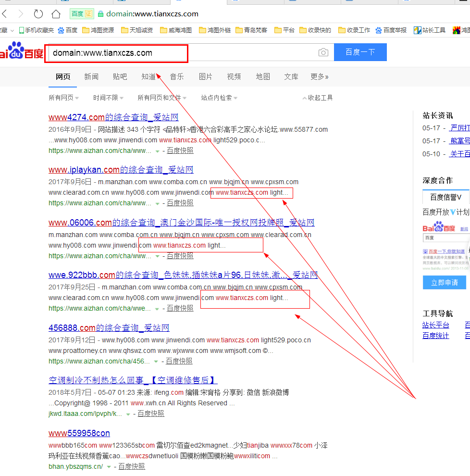Switch to the 音乐 tab
The image size is (470, 476).
tap(177, 77)
